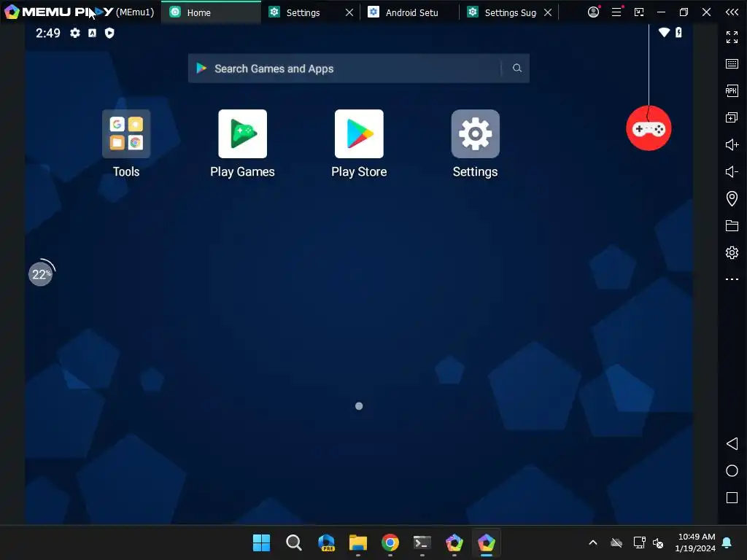This screenshot has height=560, width=747.
Task: Open the Windows Start menu
Action: click(x=262, y=542)
